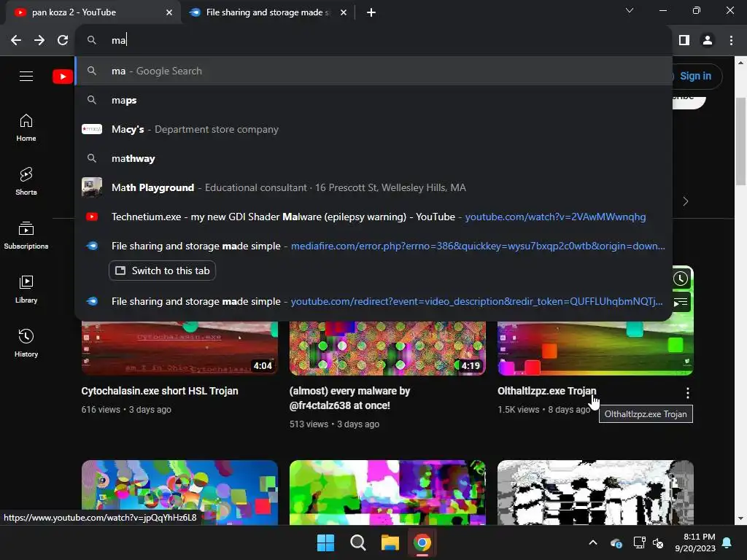This screenshot has height=560, width=747.
Task: Open Home in YouTube sidebar
Action: click(26, 128)
